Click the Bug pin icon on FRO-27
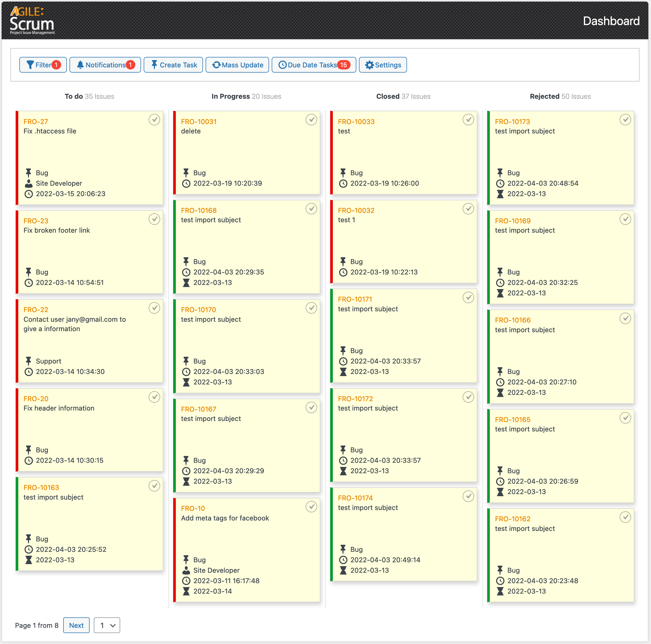Viewport: 651px width, 644px height. coord(28,173)
